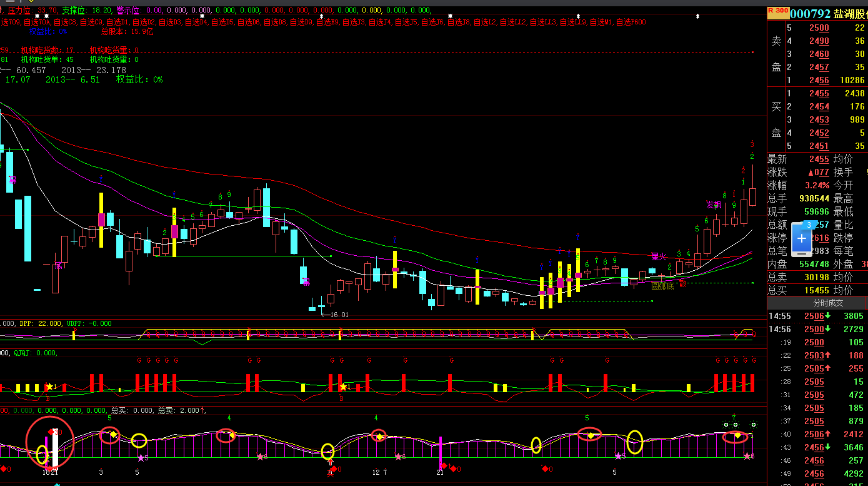Click buy level 3 price 2453
The height and width of the screenshot is (486, 868).
pos(819,119)
